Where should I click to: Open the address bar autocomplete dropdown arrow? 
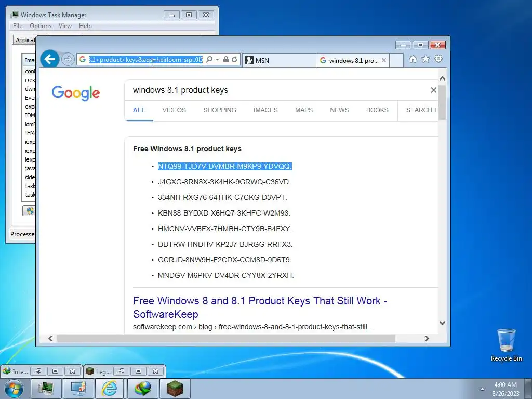pos(217,60)
